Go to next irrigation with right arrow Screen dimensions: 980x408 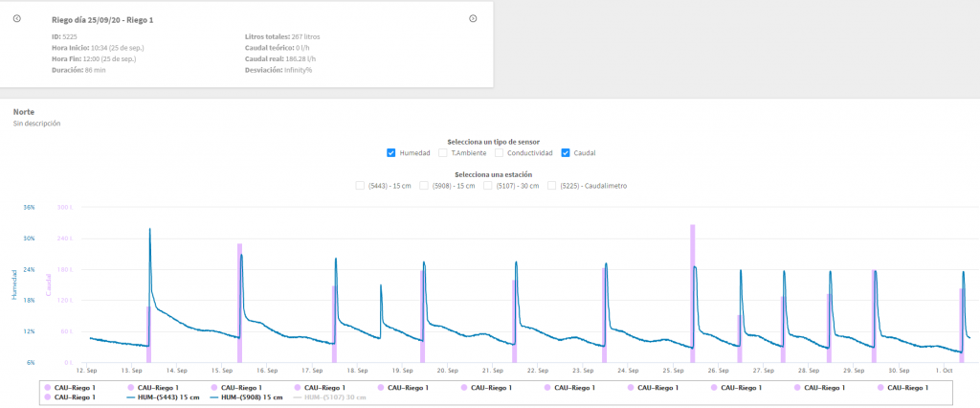tap(473, 18)
